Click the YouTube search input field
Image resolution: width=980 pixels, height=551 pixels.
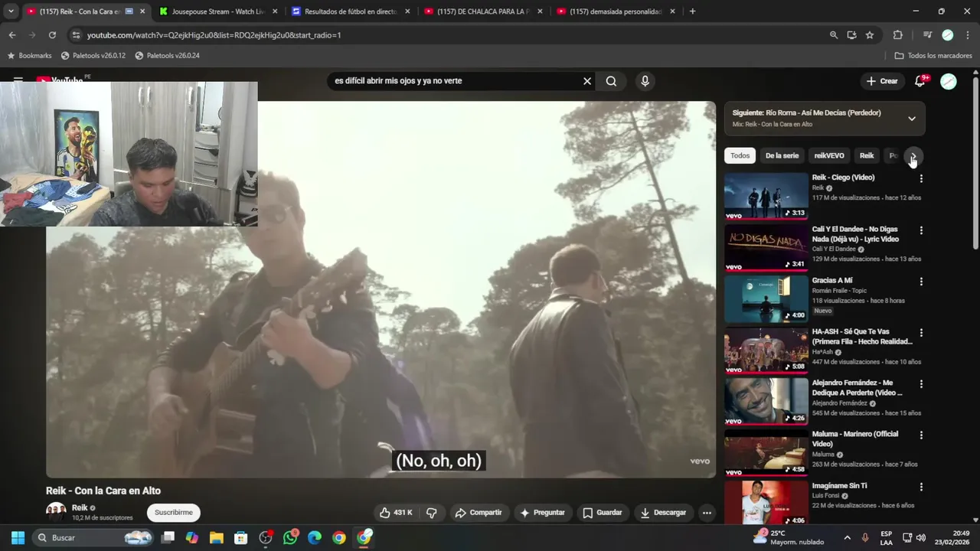(x=456, y=81)
